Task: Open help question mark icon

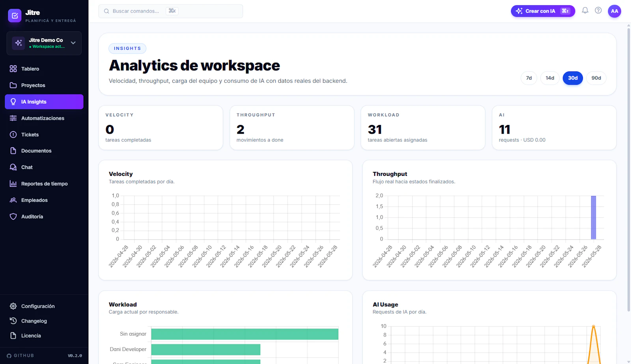Action: click(598, 11)
